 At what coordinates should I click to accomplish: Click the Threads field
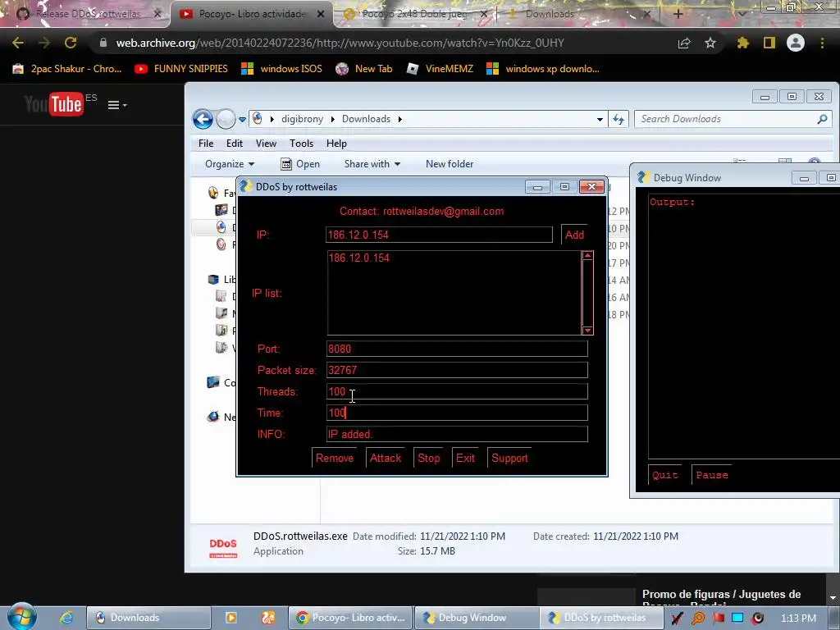(x=457, y=391)
